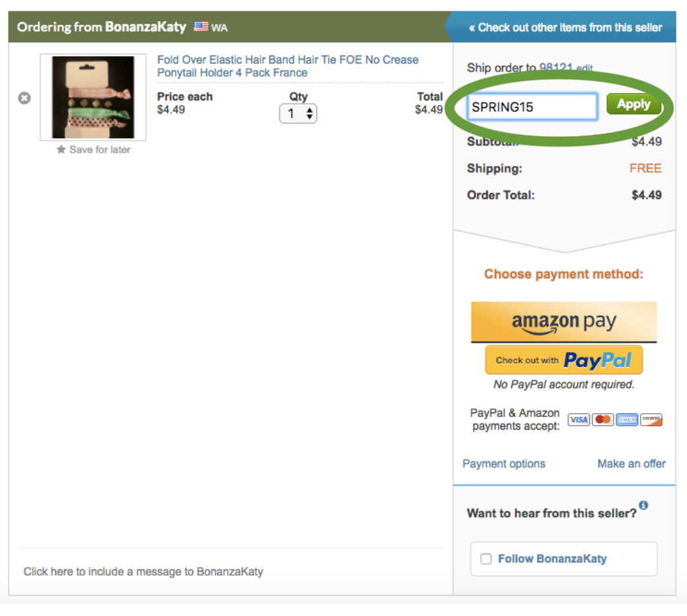Viewport: 687px width, 616px height.
Task: Click the Mastercard icon
Action: (x=603, y=420)
